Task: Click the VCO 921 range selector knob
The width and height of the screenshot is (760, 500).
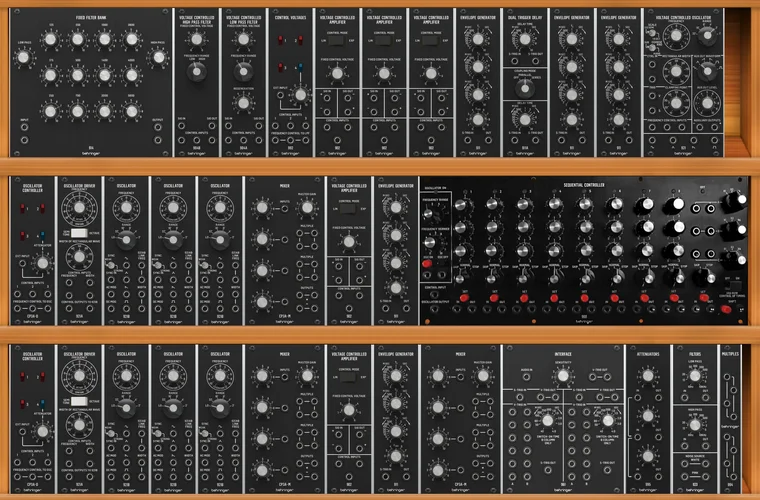Action: [x=707, y=36]
